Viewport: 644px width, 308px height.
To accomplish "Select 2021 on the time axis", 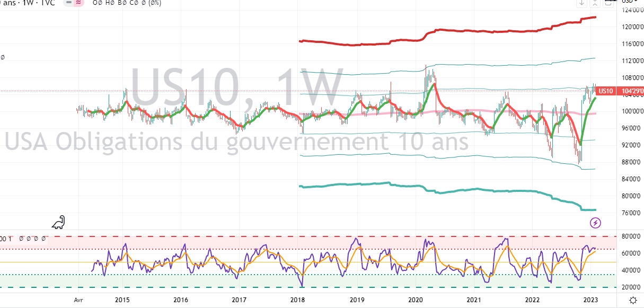I will [473, 299].
